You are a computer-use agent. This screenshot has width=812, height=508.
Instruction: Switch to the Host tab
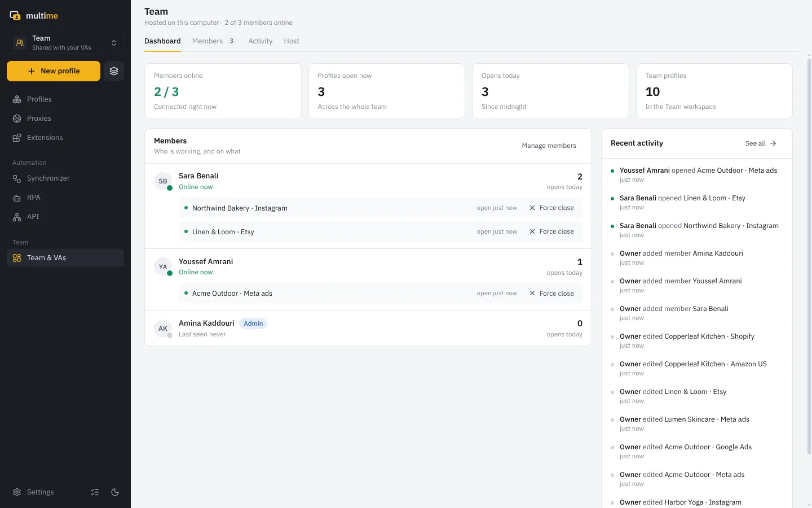(x=292, y=41)
